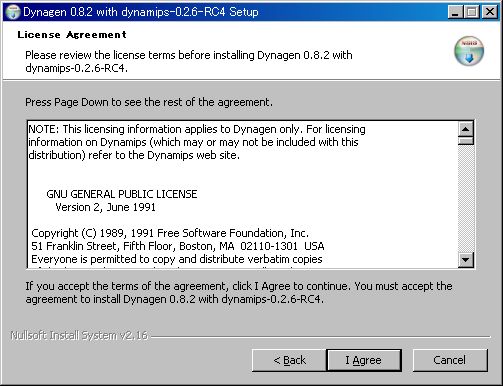The height and width of the screenshot is (386, 503).
Task: Maximize the Dynagen Setup window
Action: [472, 12]
